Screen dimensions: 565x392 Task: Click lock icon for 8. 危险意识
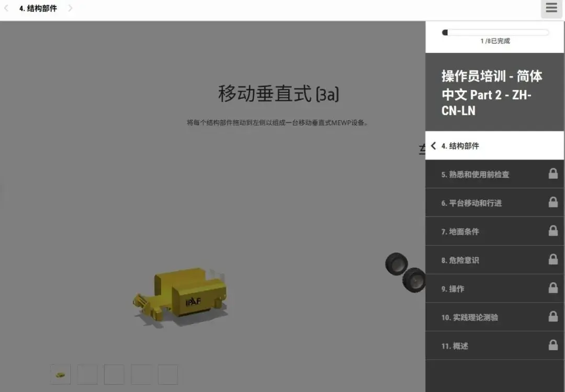click(x=553, y=259)
